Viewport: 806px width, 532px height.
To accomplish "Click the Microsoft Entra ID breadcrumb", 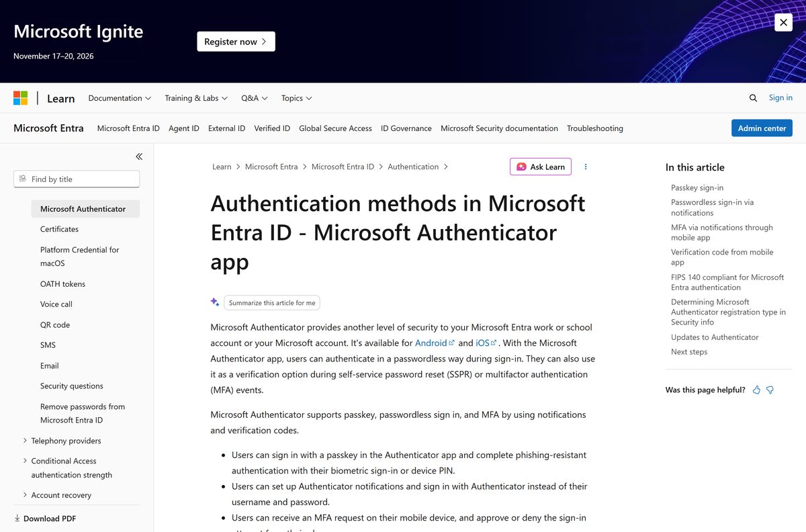I will click(x=343, y=167).
